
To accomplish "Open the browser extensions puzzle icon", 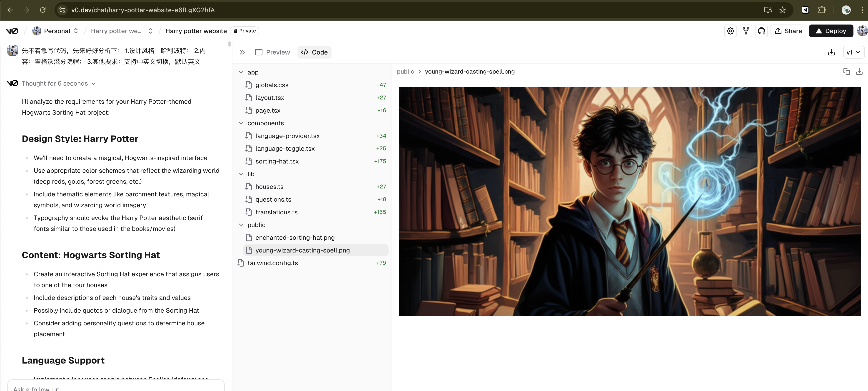I will (x=822, y=10).
